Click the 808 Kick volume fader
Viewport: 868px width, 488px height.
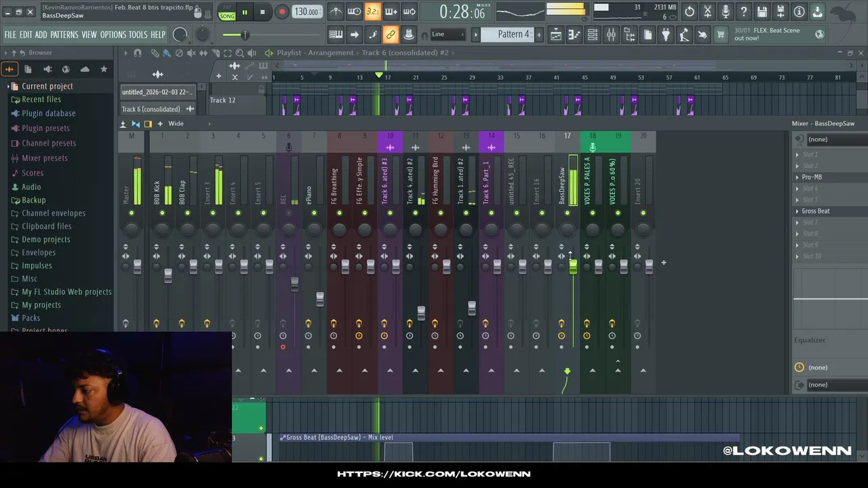[x=168, y=276]
